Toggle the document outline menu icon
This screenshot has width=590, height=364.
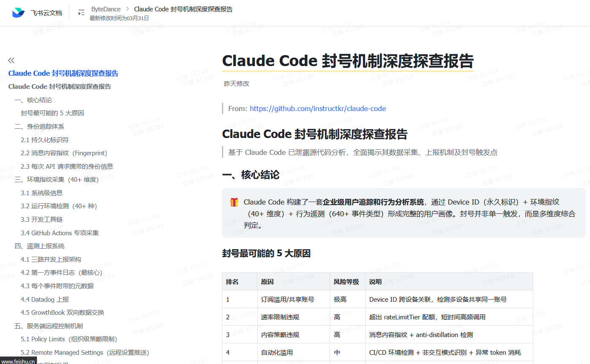(81, 13)
